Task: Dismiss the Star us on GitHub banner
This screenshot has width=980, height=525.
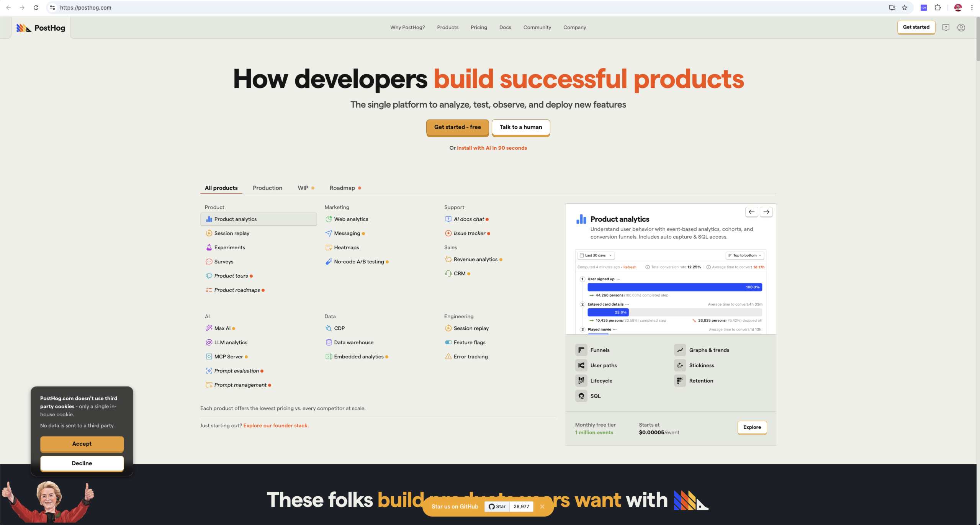Action: click(542, 507)
